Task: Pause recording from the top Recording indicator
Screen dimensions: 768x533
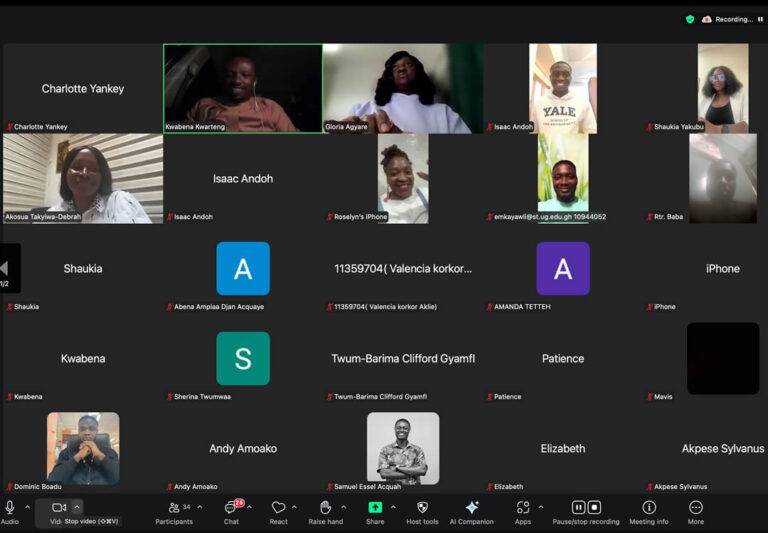Action: point(760,19)
